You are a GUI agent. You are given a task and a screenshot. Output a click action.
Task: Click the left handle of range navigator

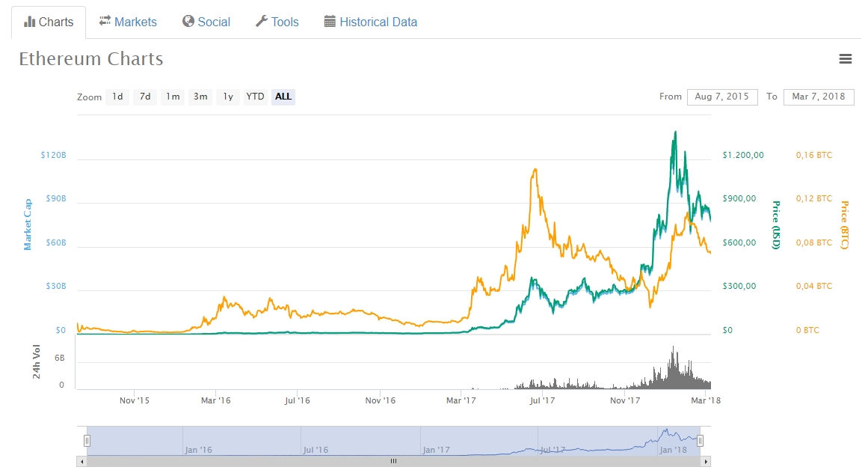(87, 441)
